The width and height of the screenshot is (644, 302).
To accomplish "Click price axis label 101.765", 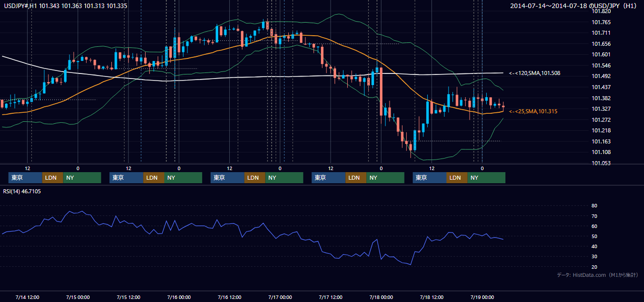I will (x=601, y=22).
